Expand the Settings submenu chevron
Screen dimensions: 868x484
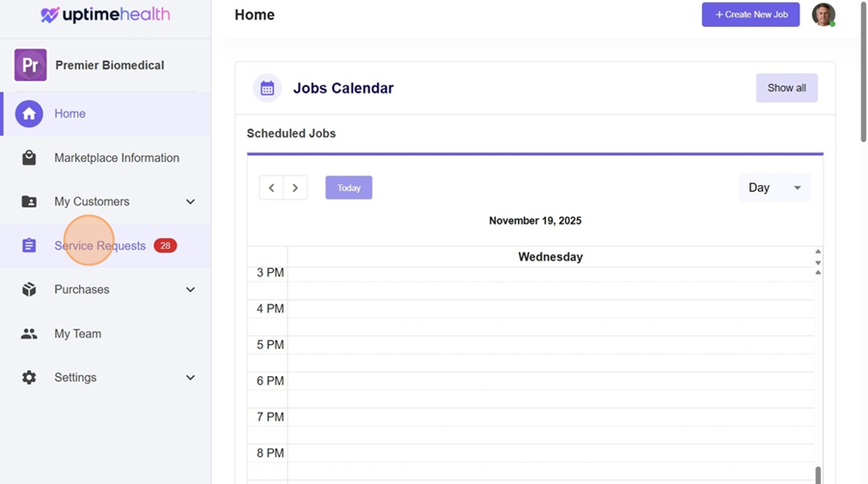pos(190,378)
